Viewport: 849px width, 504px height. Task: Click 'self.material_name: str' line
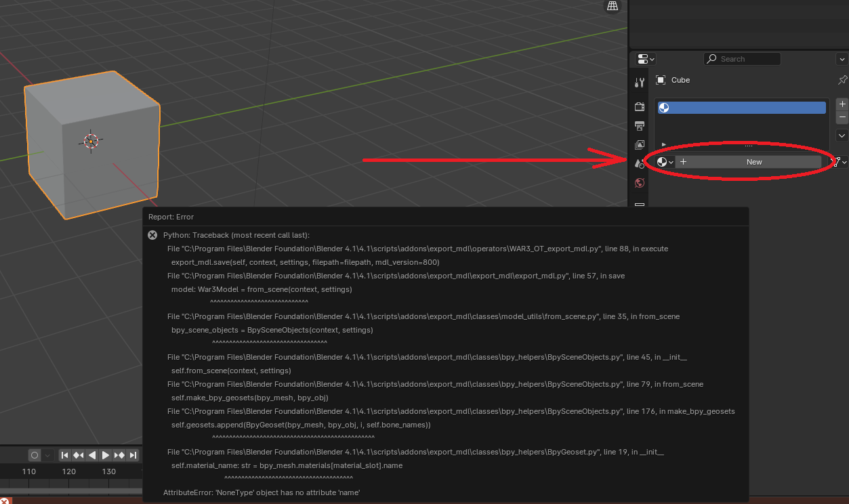coord(287,465)
